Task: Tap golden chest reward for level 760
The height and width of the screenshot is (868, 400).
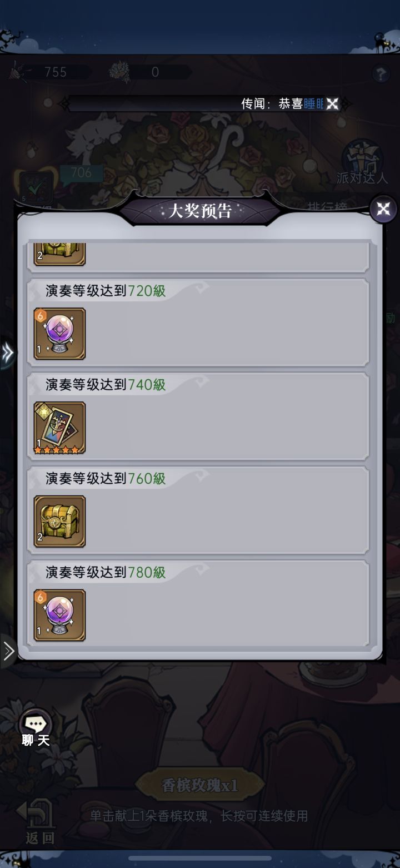Action: [x=59, y=522]
